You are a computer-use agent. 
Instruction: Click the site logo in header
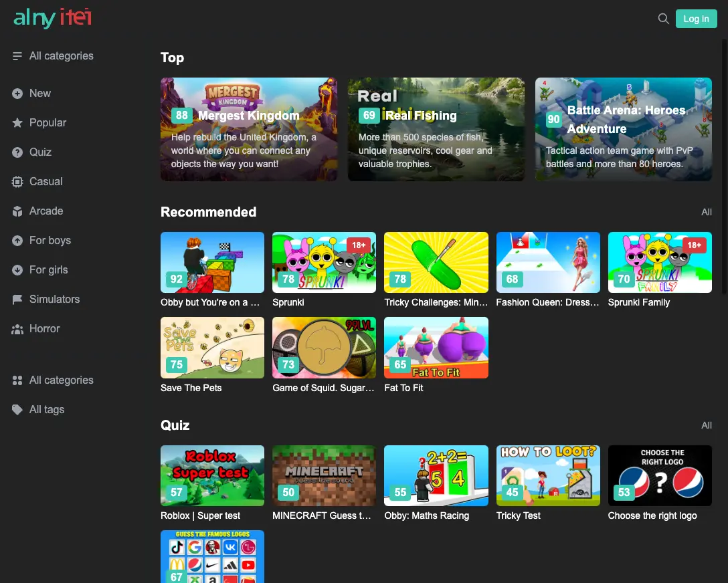click(x=52, y=18)
